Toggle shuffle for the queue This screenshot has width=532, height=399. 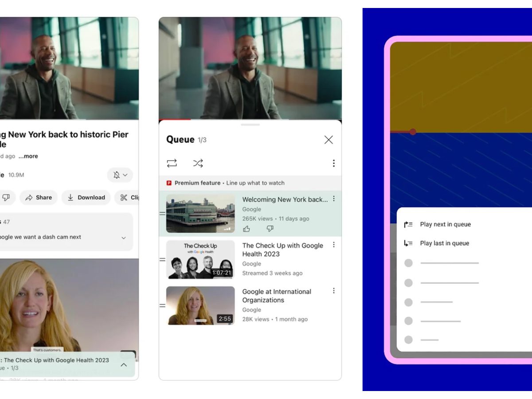198,164
